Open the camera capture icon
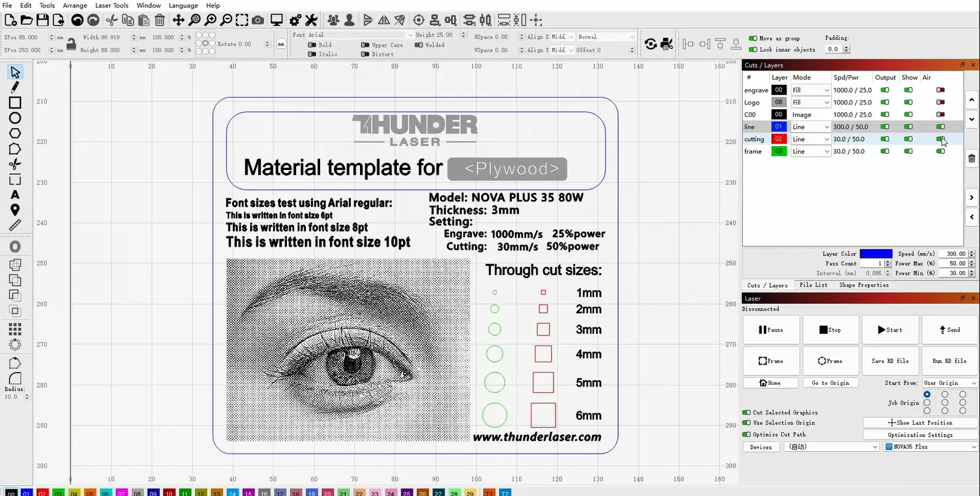 coord(258,20)
